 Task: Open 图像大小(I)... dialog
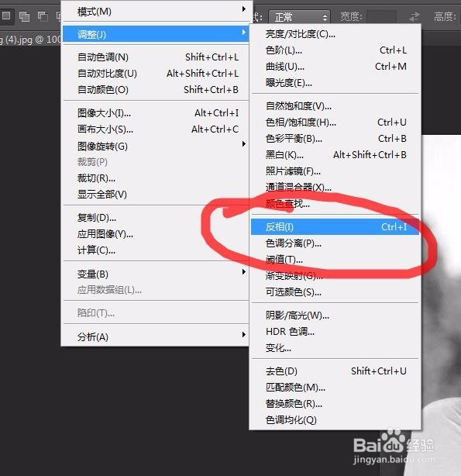click(x=157, y=113)
